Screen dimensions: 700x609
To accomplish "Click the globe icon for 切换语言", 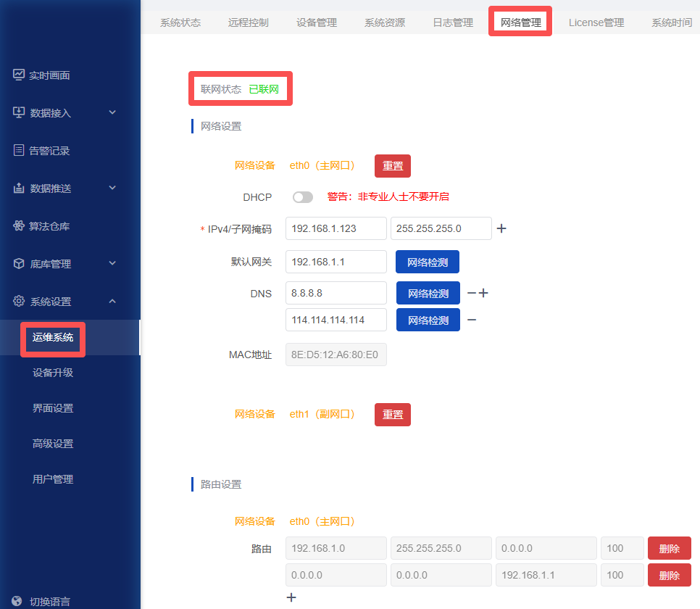I will pos(17,601).
